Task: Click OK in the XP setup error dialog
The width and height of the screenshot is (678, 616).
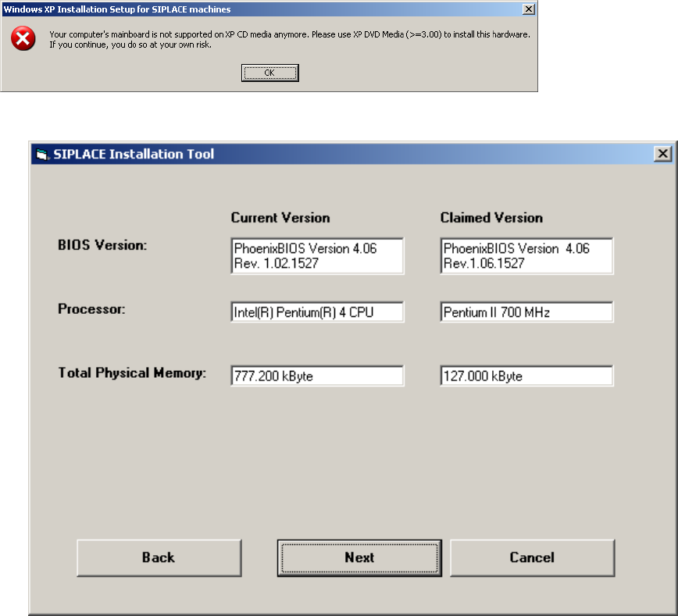Action: (269, 73)
